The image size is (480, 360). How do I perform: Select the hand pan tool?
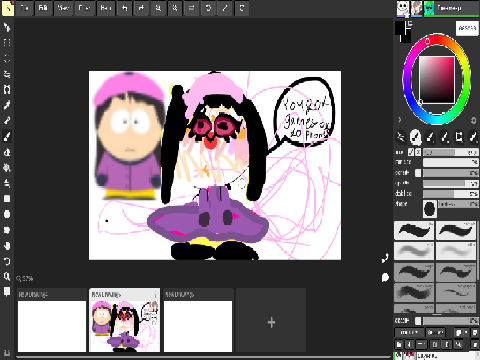[7, 246]
